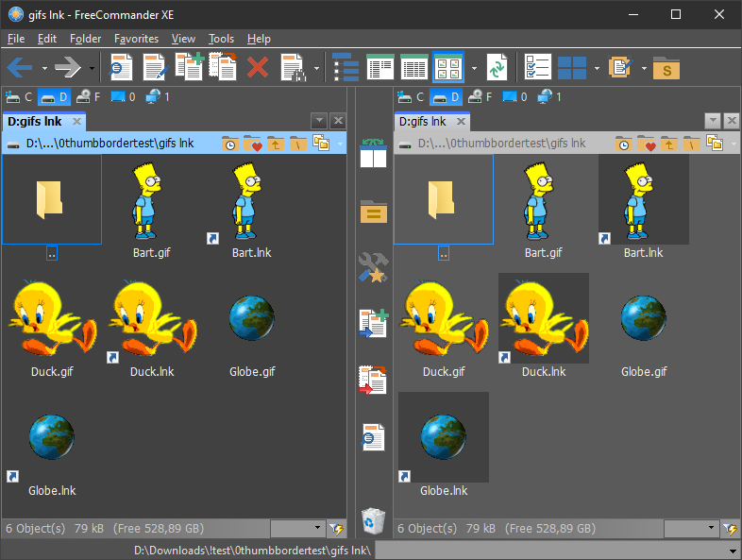
Task: Open left panel history clock icon
Action: coord(230,144)
